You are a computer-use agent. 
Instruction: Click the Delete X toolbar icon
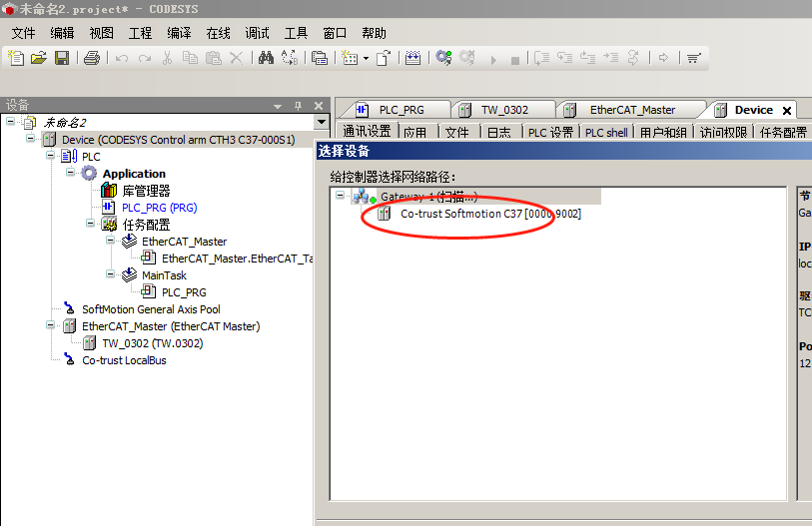tap(236, 58)
